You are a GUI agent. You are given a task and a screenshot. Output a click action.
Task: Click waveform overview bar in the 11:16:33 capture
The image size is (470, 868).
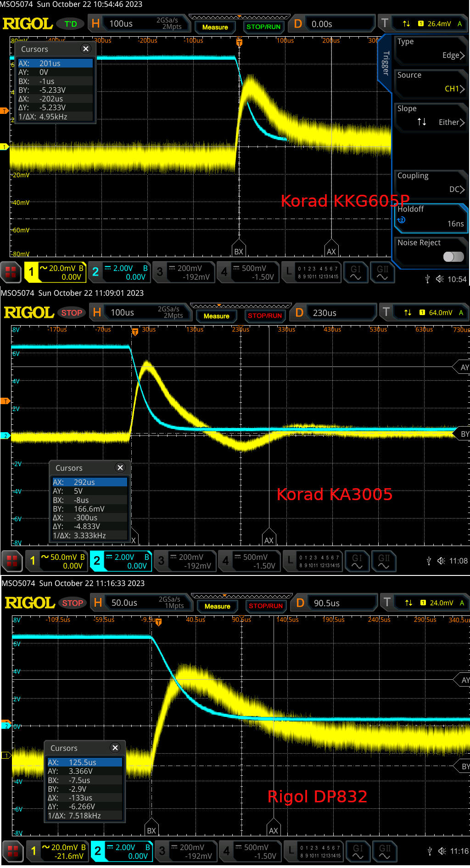pyautogui.click(x=241, y=596)
